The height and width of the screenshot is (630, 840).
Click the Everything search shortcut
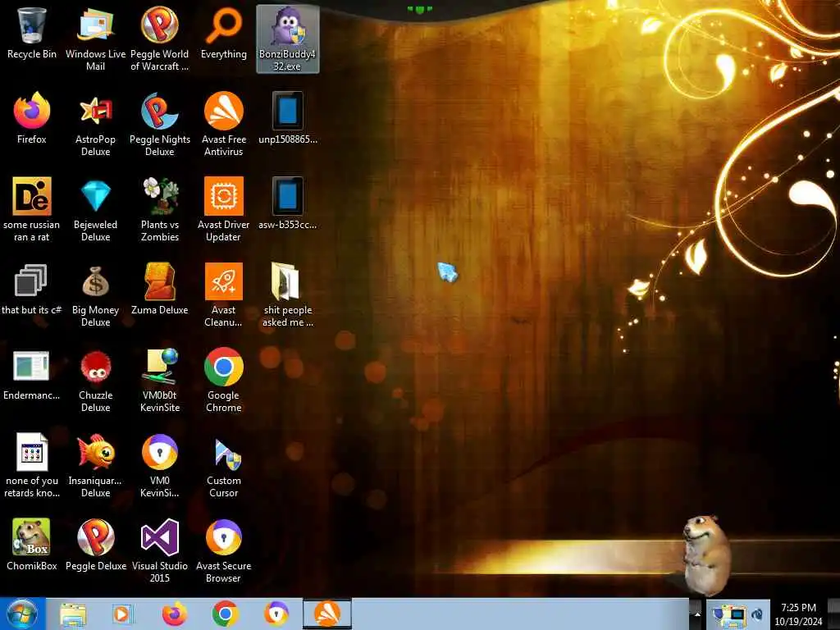click(x=224, y=33)
